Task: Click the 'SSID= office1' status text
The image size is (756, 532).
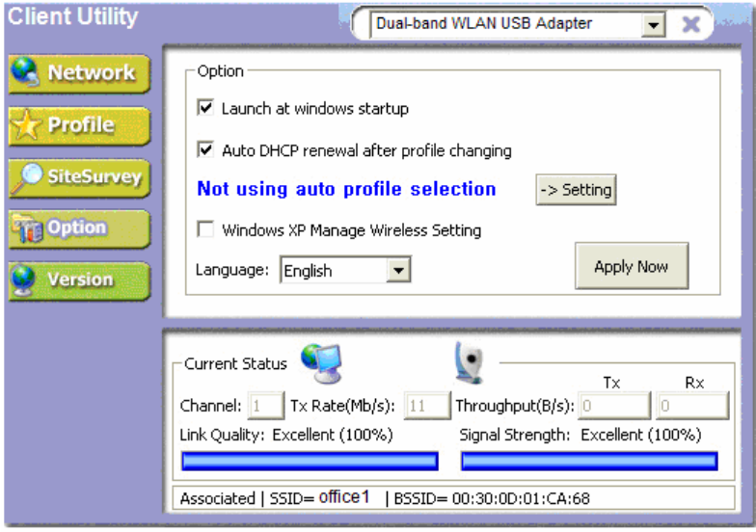Action: pyautogui.click(x=319, y=497)
